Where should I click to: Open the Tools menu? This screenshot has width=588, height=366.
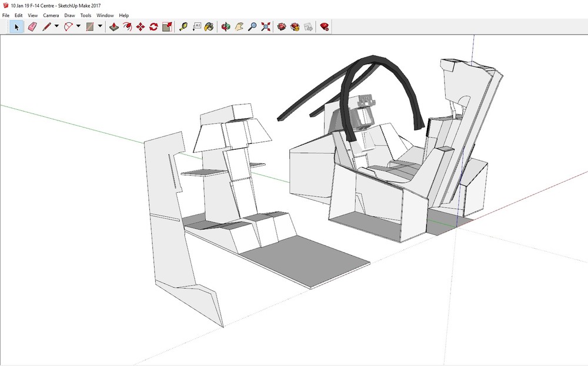(x=86, y=15)
